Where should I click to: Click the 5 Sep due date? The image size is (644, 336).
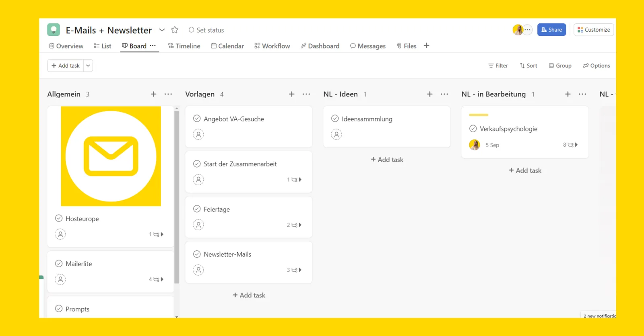click(x=492, y=145)
